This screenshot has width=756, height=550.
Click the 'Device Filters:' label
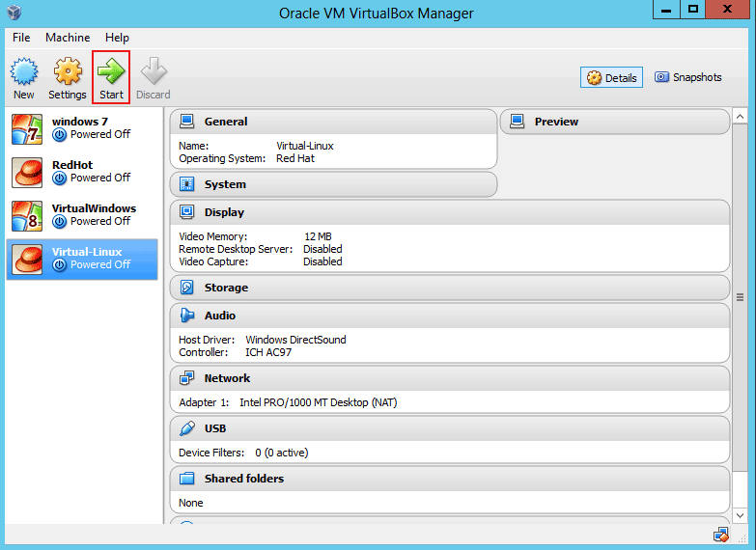click(211, 453)
